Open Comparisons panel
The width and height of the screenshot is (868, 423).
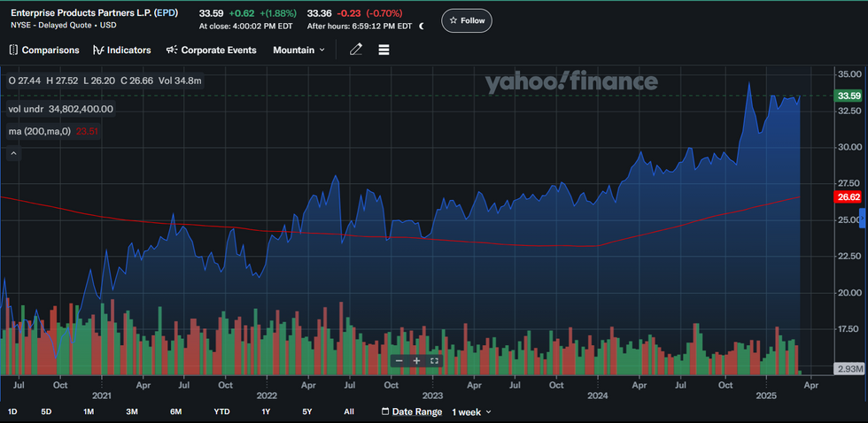point(43,50)
